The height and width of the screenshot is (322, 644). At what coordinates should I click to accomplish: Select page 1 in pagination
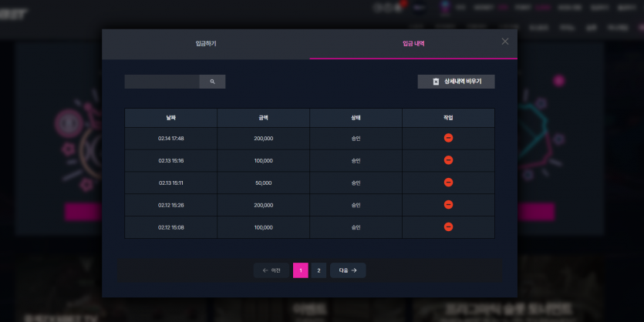[301, 270]
